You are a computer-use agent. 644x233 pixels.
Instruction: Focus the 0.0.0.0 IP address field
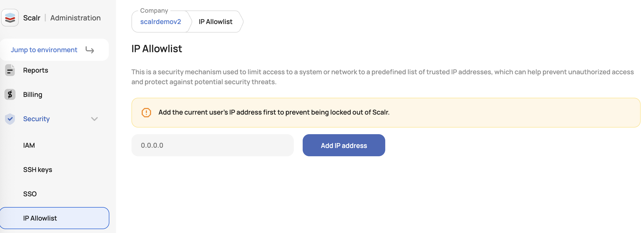(213, 145)
